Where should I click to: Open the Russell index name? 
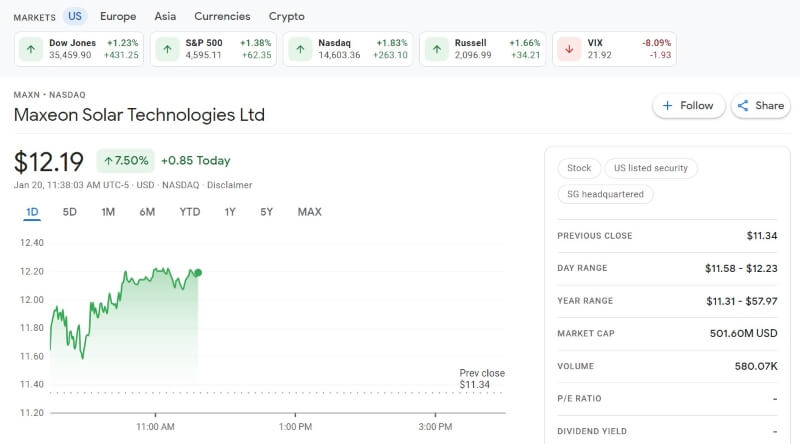point(470,43)
